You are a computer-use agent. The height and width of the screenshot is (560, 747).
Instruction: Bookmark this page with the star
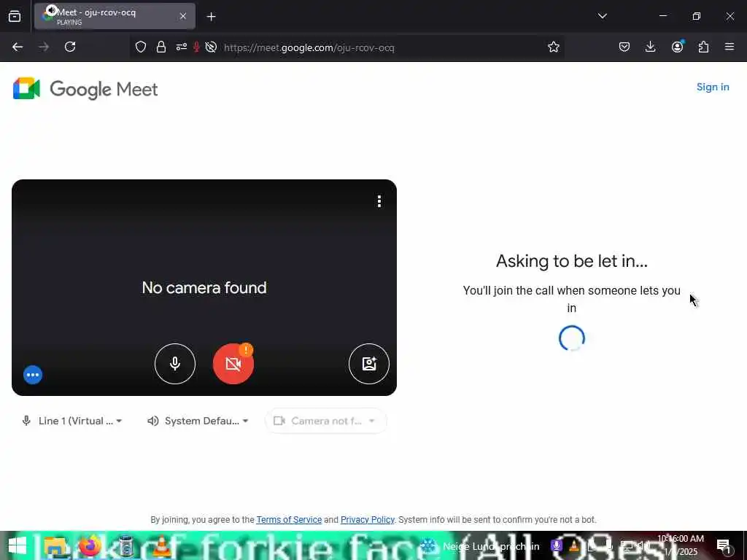[x=553, y=47]
